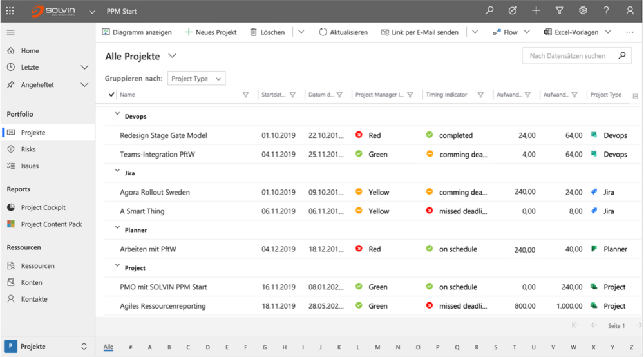The width and height of the screenshot is (644, 357).
Task: Toggle the hamburger navigation menu
Action: (10, 32)
